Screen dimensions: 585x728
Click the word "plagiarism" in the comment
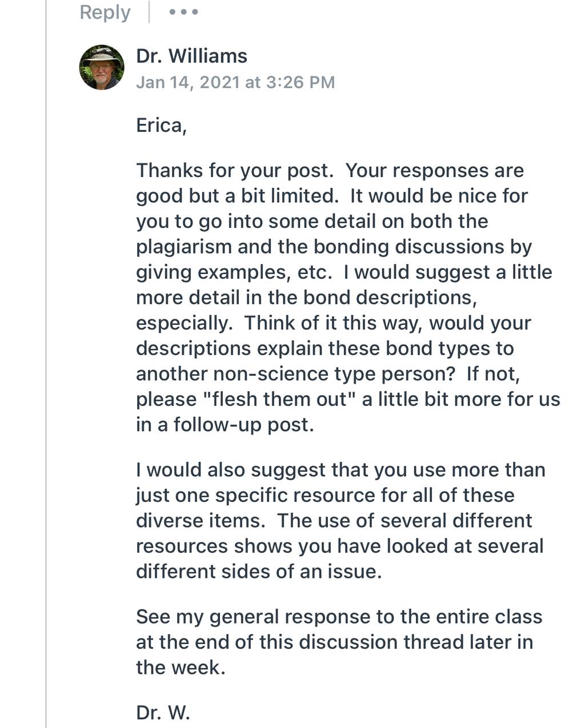tap(184, 247)
